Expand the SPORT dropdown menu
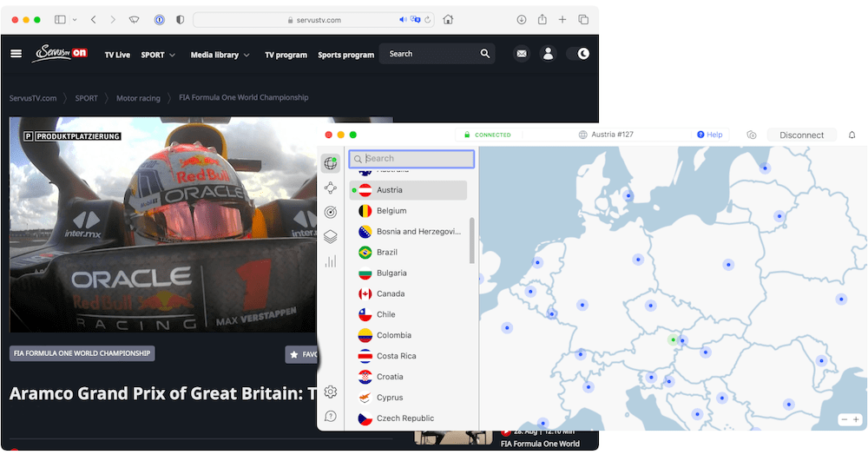 158,55
